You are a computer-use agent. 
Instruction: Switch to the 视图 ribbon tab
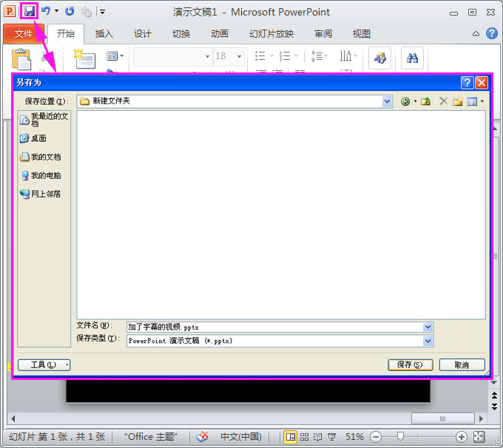click(362, 34)
